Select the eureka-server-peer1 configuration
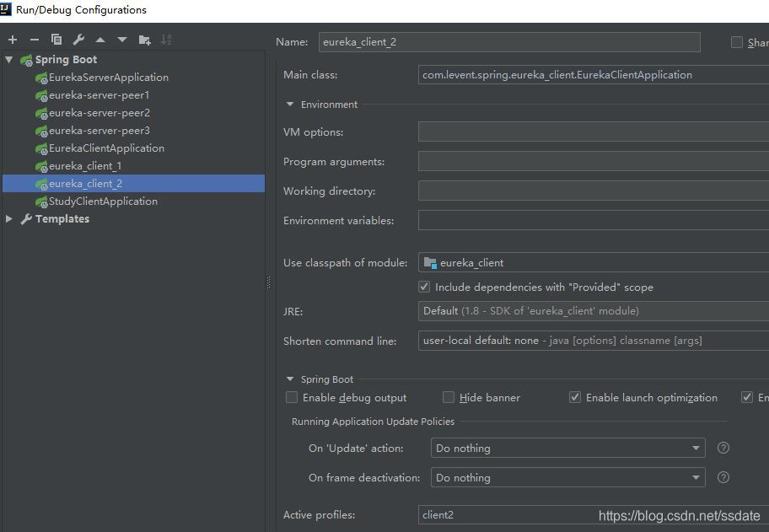769x532 pixels. (x=99, y=95)
